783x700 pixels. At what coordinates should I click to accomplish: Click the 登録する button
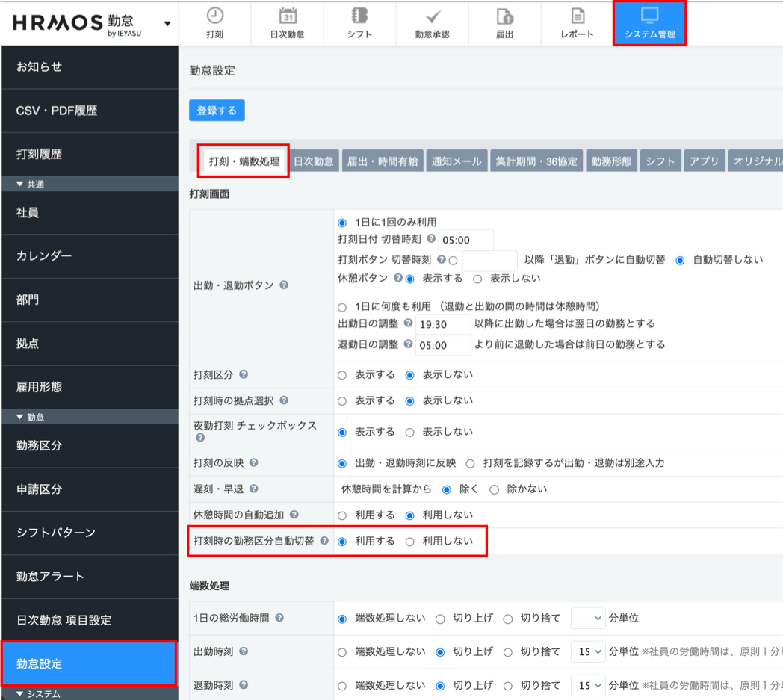(x=217, y=111)
